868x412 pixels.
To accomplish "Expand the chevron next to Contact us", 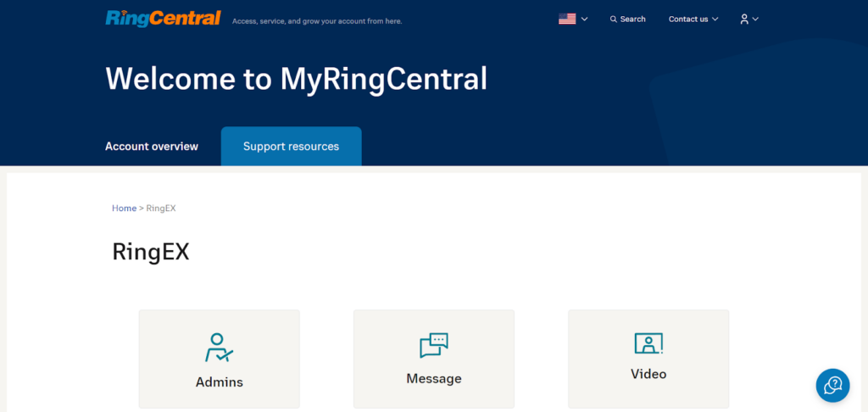I will point(715,19).
